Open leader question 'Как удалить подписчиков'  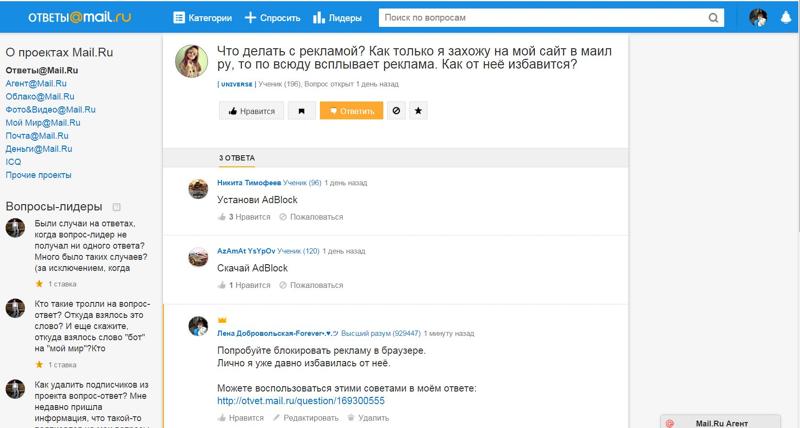click(x=91, y=403)
